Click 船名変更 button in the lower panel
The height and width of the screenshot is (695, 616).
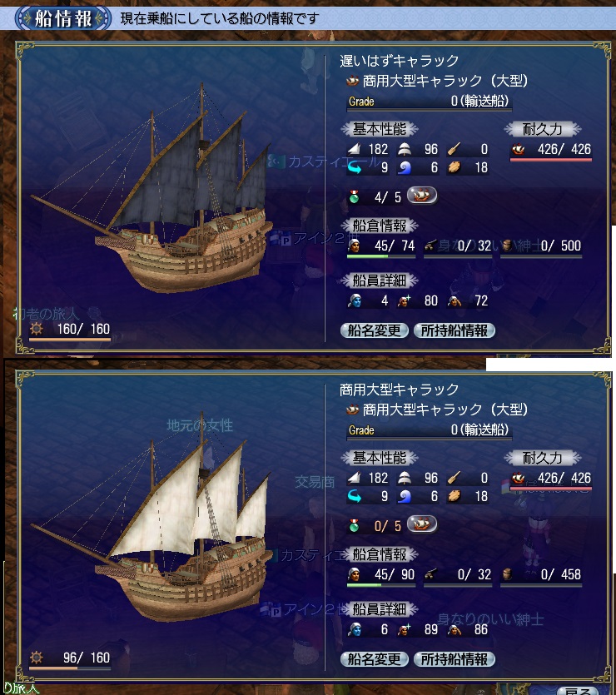click(374, 659)
